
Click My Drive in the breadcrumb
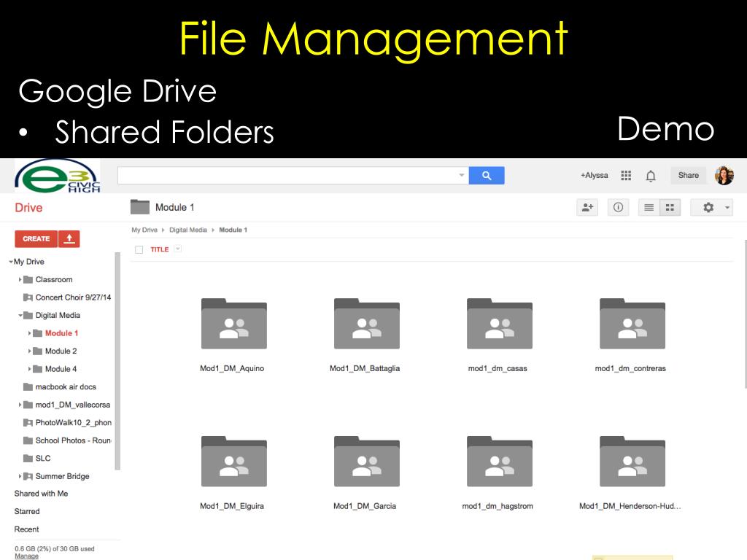pyautogui.click(x=144, y=230)
